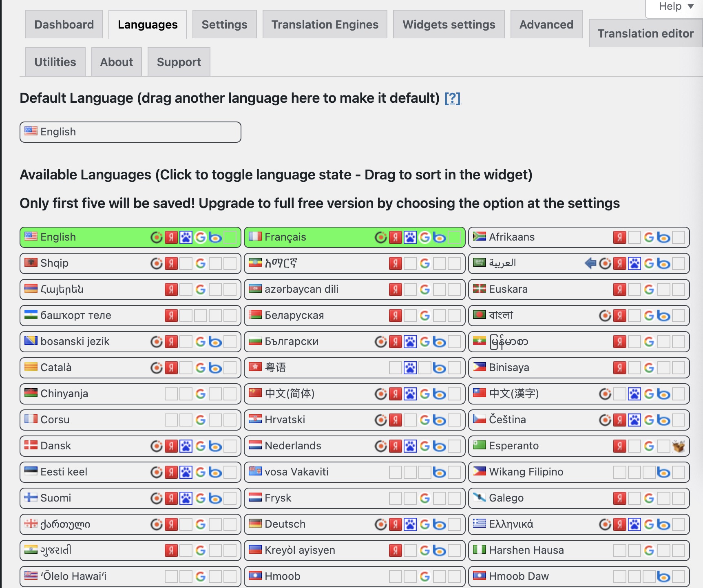This screenshot has width=703, height=588.
Task: Switch to the Translation Engines tab
Action: (x=325, y=24)
